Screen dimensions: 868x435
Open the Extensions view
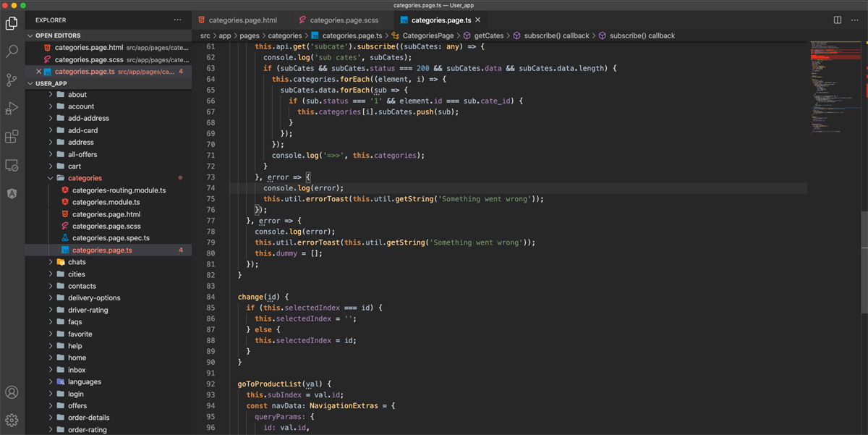(x=12, y=136)
